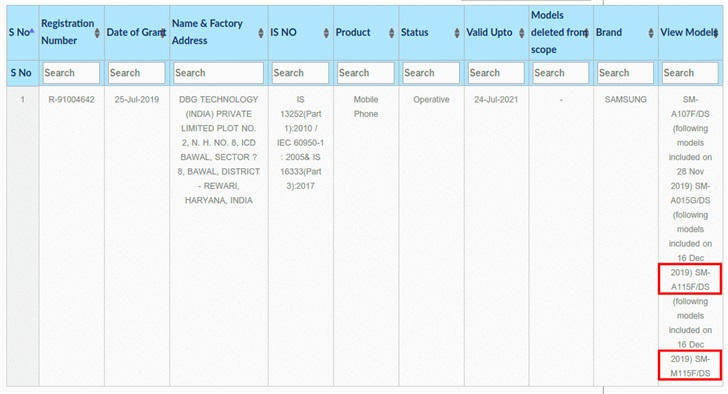Toggle the IS NO sort arrows

pyautogui.click(x=326, y=32)
